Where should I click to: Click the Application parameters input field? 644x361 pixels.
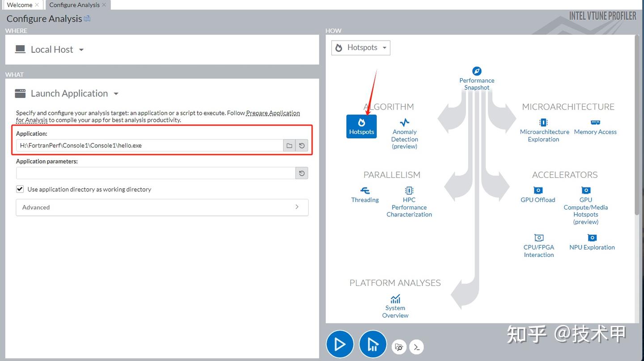click(x=157, y=173)
